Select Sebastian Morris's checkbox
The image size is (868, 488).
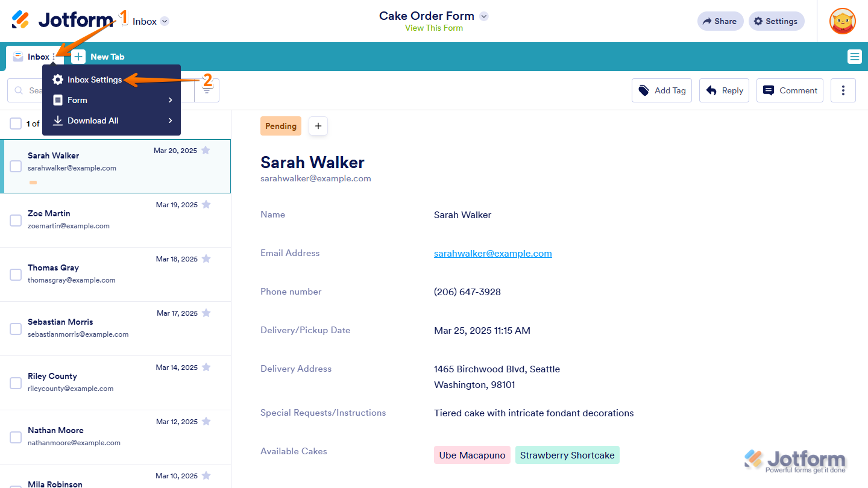pyautogui.click(x=16, y=329)
